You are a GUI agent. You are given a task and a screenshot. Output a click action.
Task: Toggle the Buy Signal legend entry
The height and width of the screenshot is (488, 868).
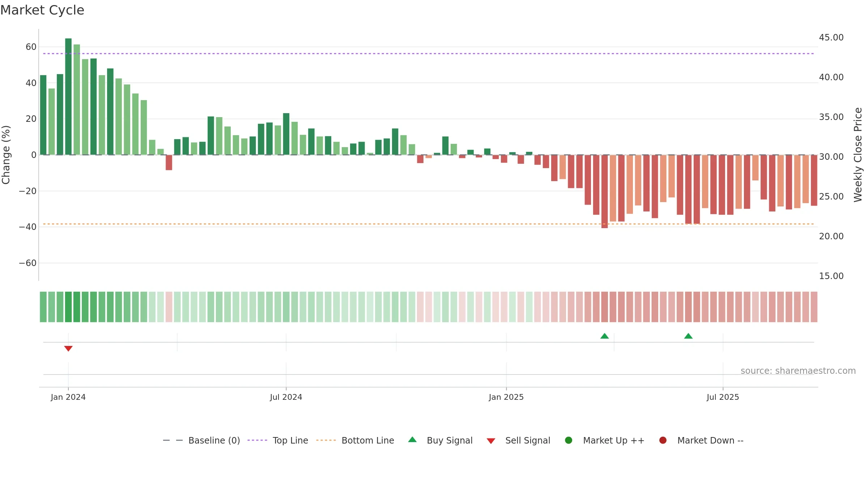click(440, 440)
